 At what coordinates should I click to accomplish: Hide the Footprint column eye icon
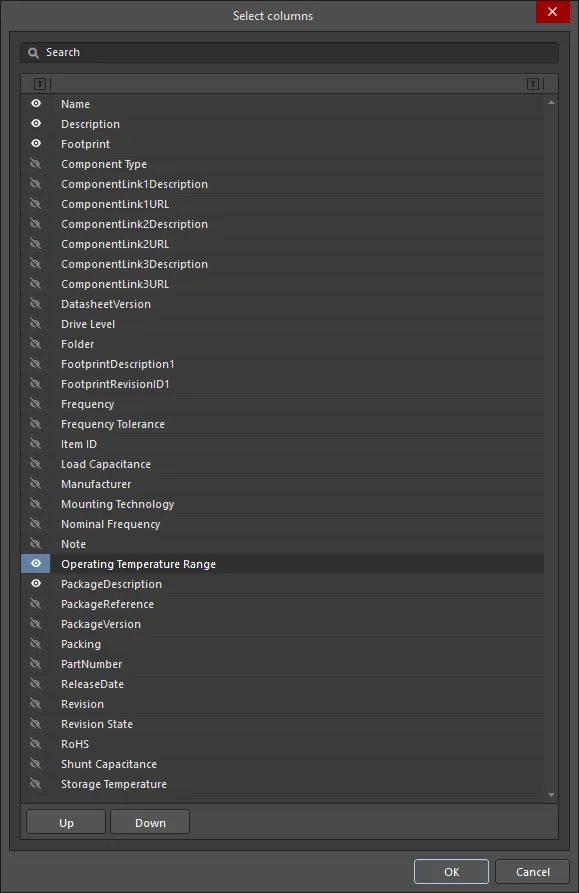coord(36,144)
